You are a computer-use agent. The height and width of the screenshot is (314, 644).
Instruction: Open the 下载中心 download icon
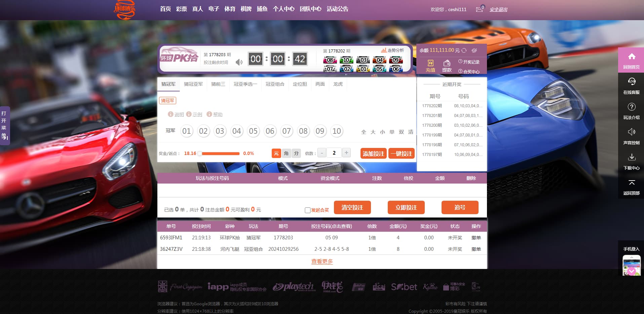click(x=631, y=157)
